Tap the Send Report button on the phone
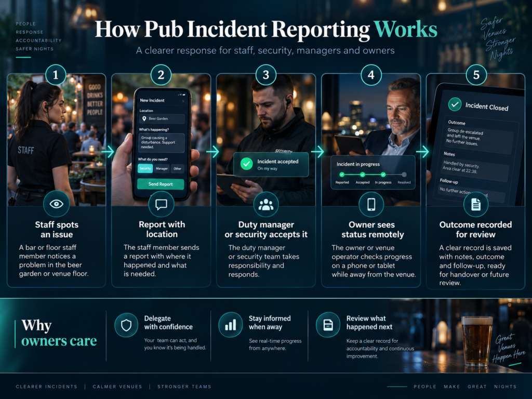 tap(161, 184)
